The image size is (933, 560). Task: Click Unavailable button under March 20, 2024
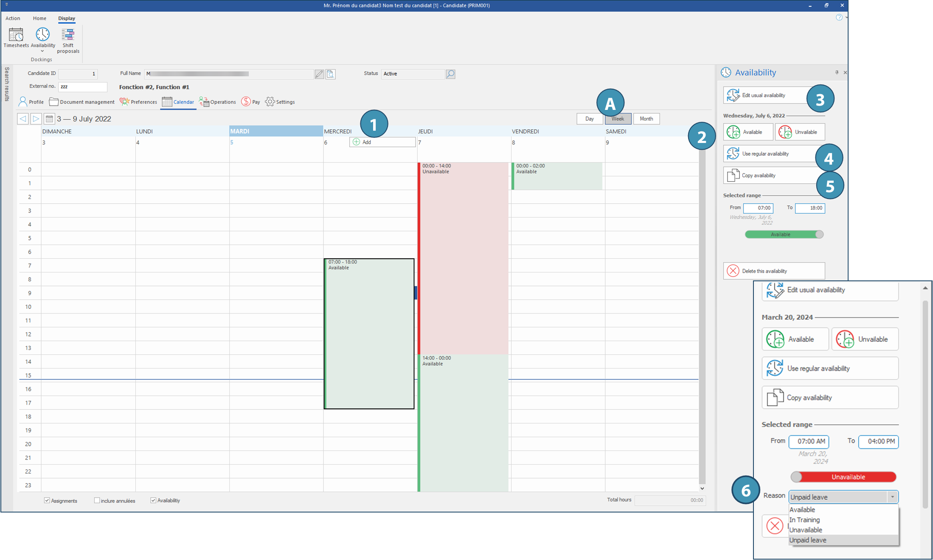(865, 339)
